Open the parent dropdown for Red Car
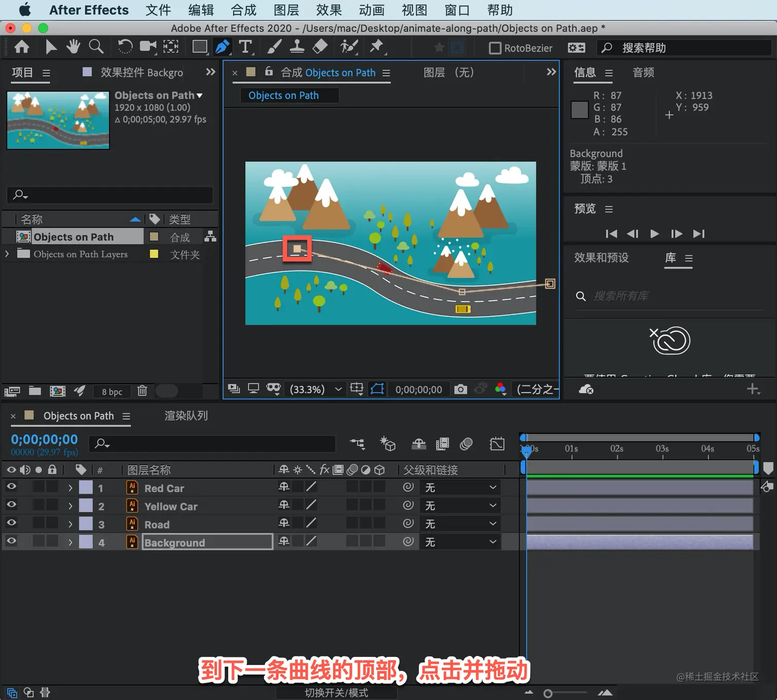The width and height of the screenshot is (777, 700). pyautogui.click(x=460, y=487)
